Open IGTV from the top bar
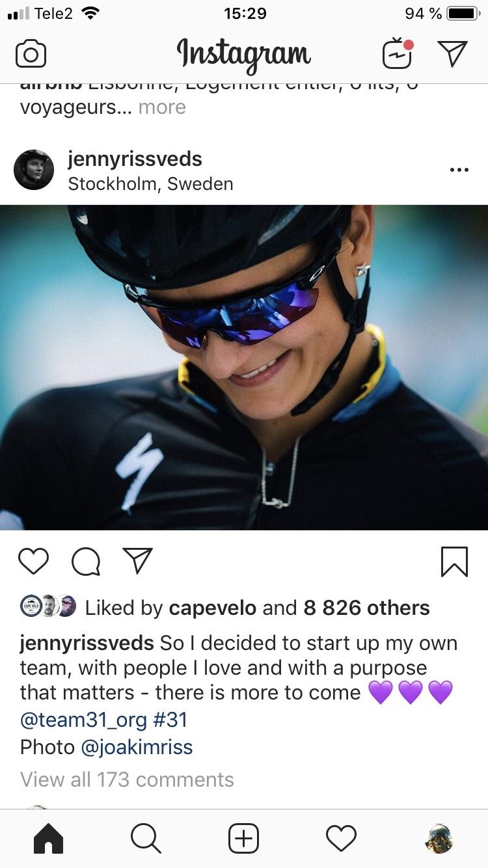This screenshot has height=868, width=488. [x=397, y=54]
